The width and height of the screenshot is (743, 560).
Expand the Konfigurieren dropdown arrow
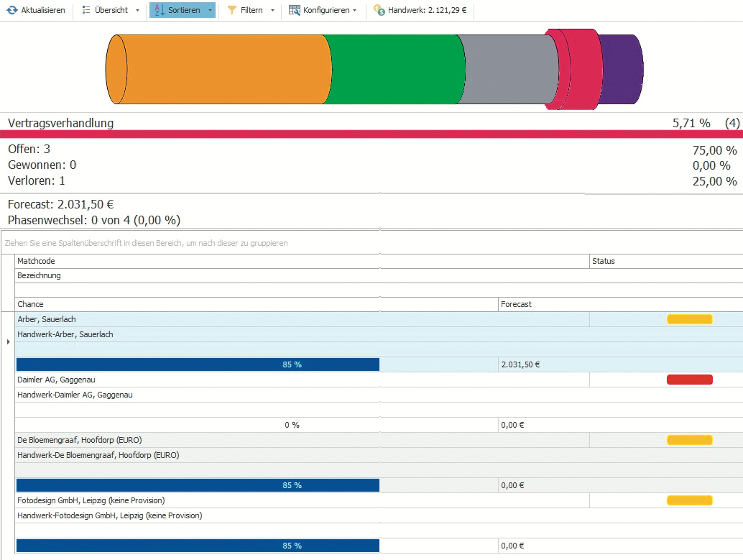tap(355, 10)
